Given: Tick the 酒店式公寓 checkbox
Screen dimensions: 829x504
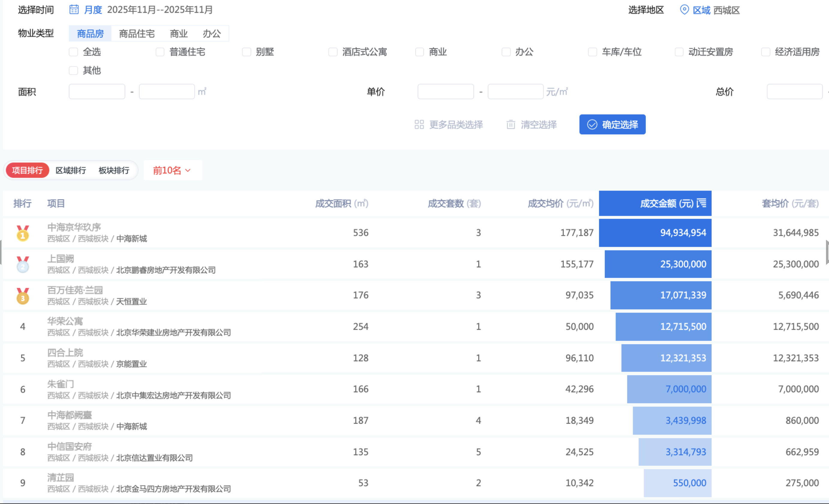Looking at the screenshot, I should [x=333, y=52].
